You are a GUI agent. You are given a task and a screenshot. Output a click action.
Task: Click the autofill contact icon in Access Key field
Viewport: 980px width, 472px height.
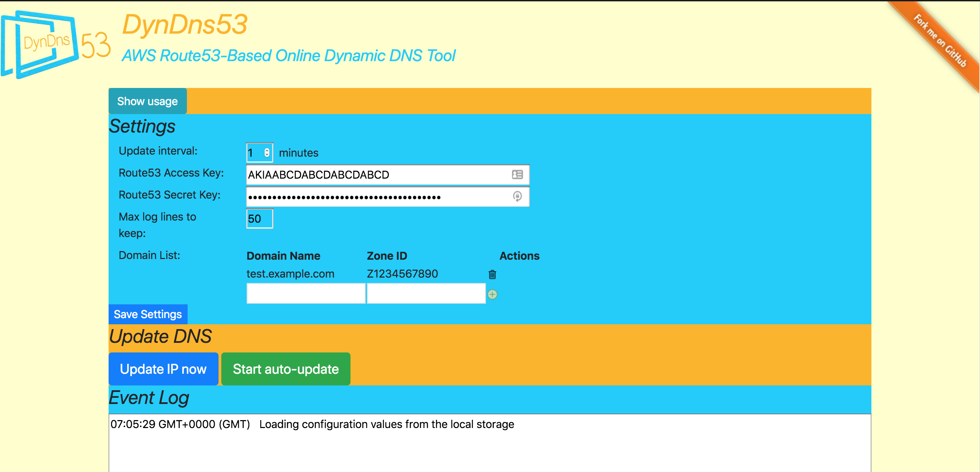click(x=517, y=175)
